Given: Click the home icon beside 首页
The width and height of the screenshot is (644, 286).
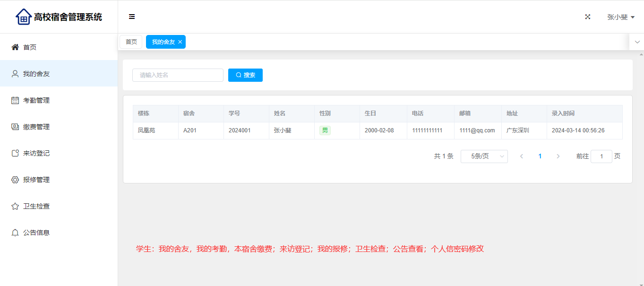Looking at the screenshot, I should point(15,47).
